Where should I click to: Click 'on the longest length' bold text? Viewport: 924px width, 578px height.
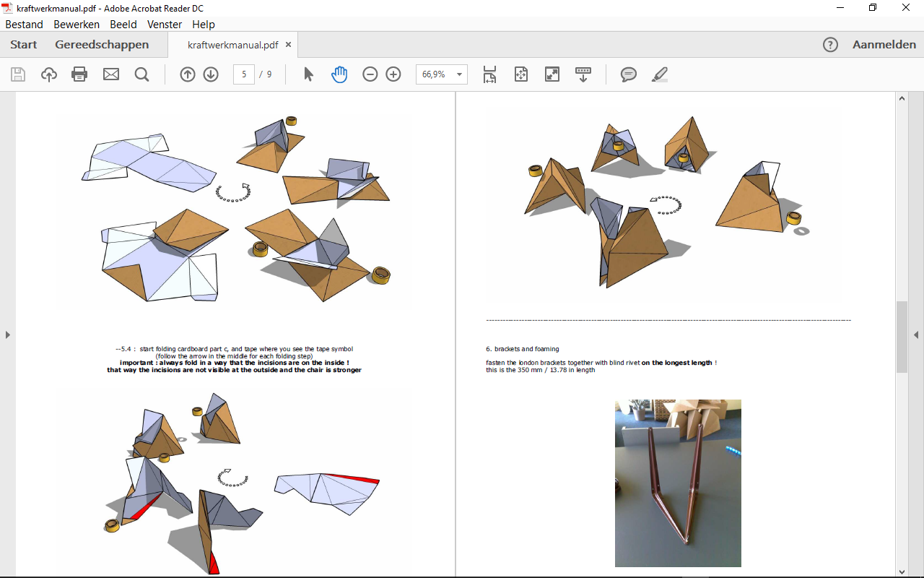pos(677,363)
